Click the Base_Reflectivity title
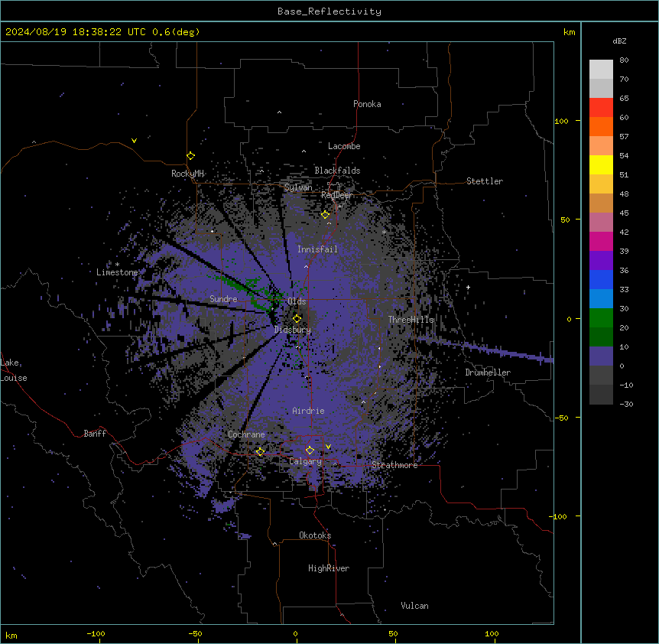The width and height of the screenshot is (659, 644). pyautogui.click(x=329, y=11)
